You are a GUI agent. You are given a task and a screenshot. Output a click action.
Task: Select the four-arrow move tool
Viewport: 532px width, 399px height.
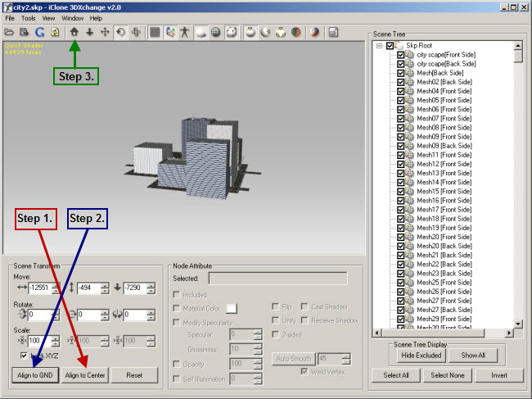[x=106, y=32]
